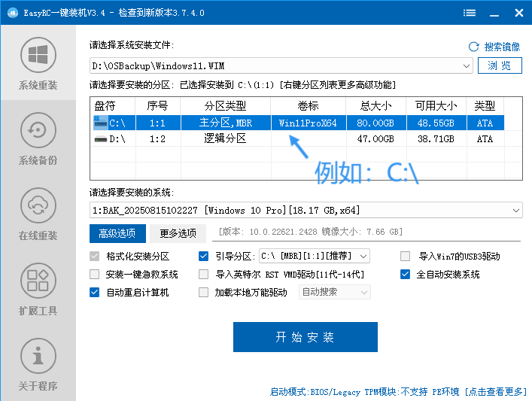Enable 加载本地万能驱动 checkbox
This screenshot has width=532, height=401.
pyautogui.click(x=204, y=293)
